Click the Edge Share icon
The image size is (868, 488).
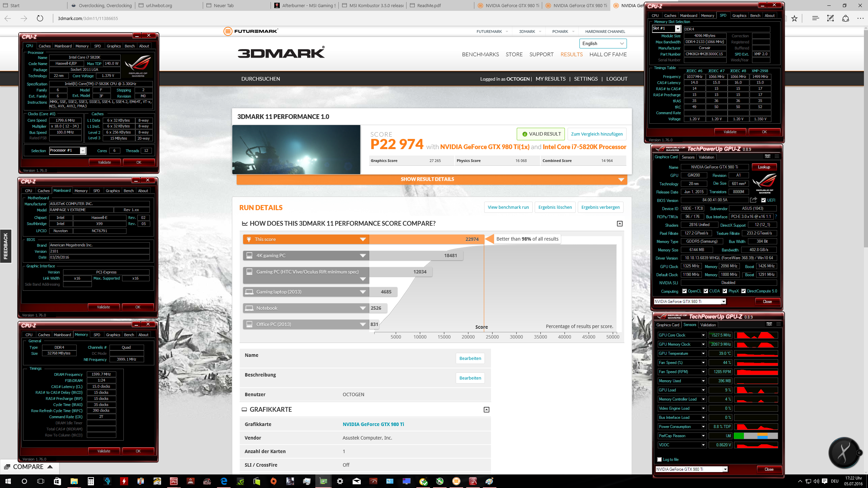[846, 18]
